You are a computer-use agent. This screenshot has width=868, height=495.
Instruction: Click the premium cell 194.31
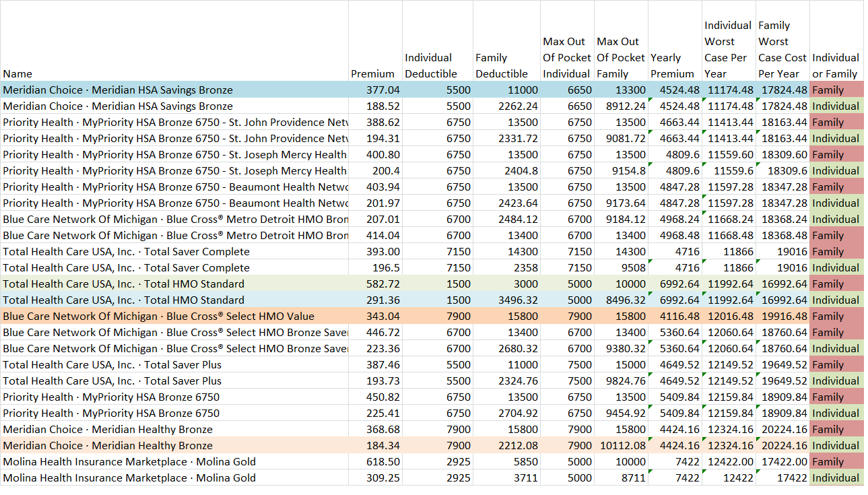click(375, 138)
